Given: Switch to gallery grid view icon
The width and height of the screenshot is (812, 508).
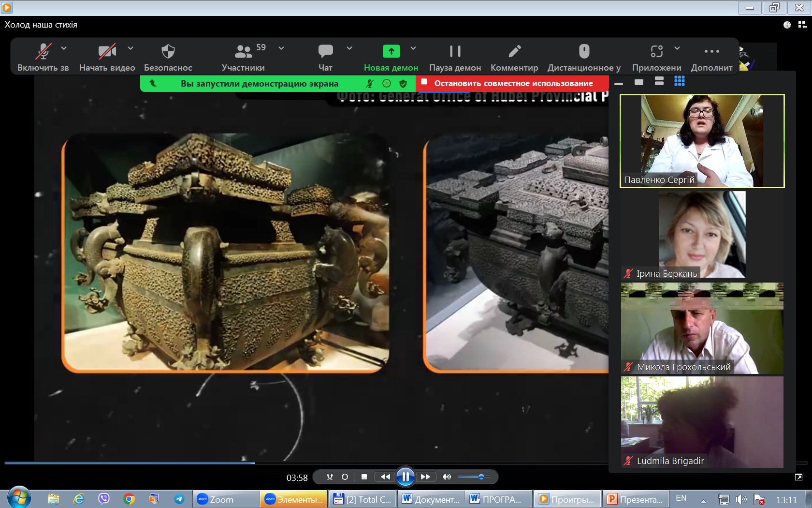Looking at the screenshot, I should coord(679,81).
